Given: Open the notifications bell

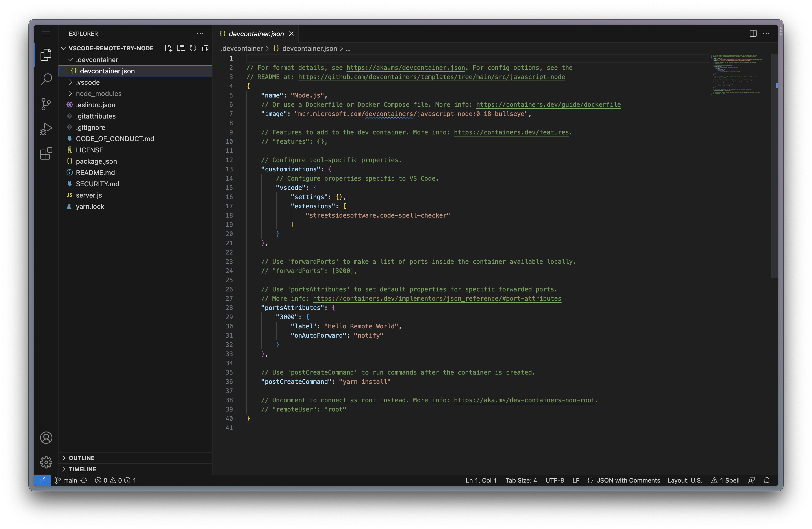Looking at the screenshot, I should coord(767,480).
